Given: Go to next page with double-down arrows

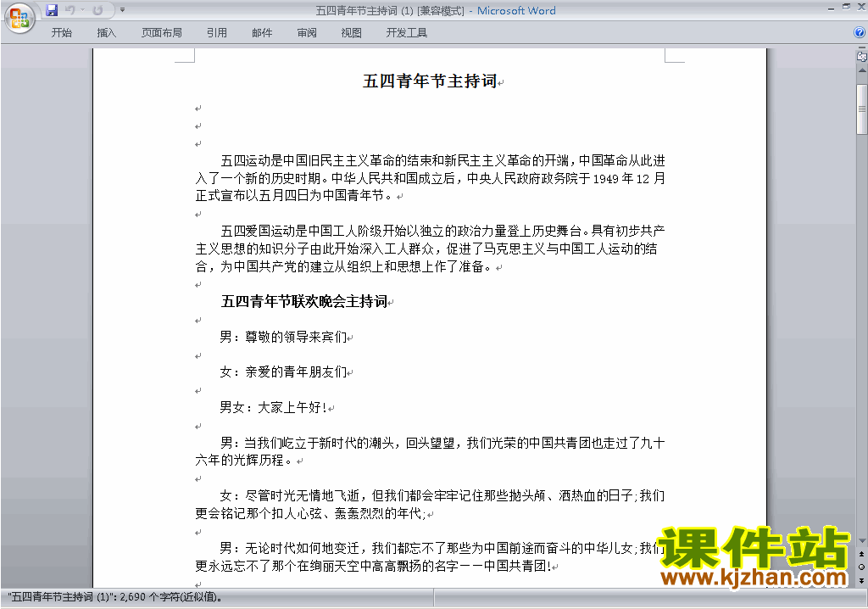Looking at the screenshot, I should point(862,580).
